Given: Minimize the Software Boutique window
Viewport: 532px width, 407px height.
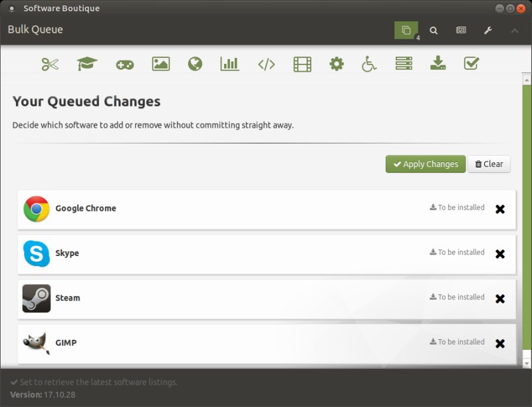Looking at the screenshot, I should [x=499, y=9].
